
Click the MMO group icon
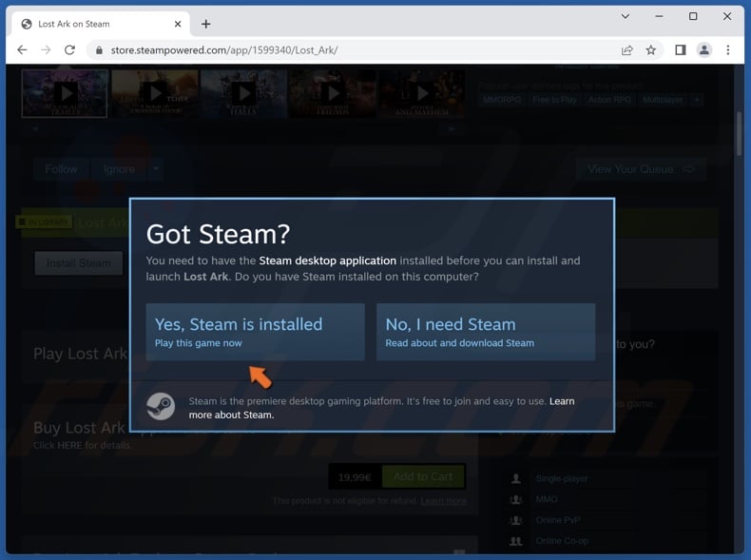pos(516,500)
